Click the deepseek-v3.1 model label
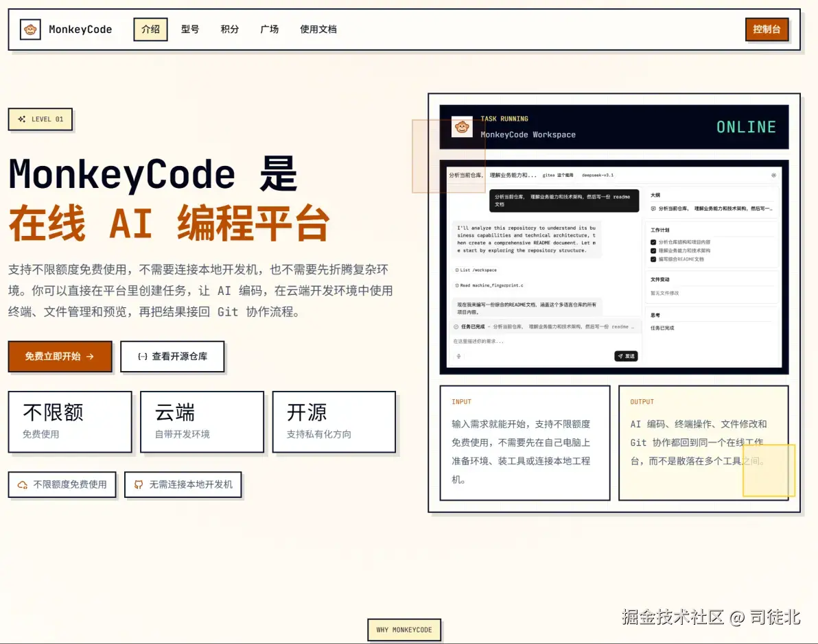Image resolution: width=818 pixels, height=644 pixels. coord(598,175)
